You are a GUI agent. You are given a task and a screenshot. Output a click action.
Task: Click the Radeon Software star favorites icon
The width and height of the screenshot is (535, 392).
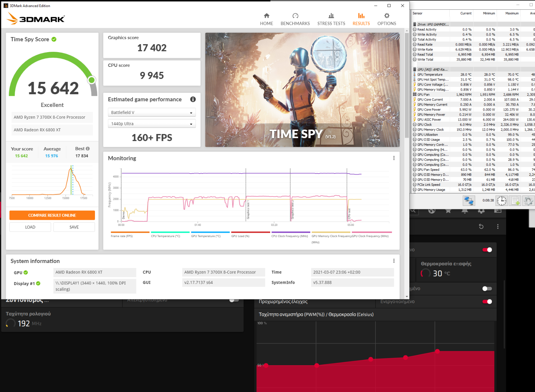point(448,211)
